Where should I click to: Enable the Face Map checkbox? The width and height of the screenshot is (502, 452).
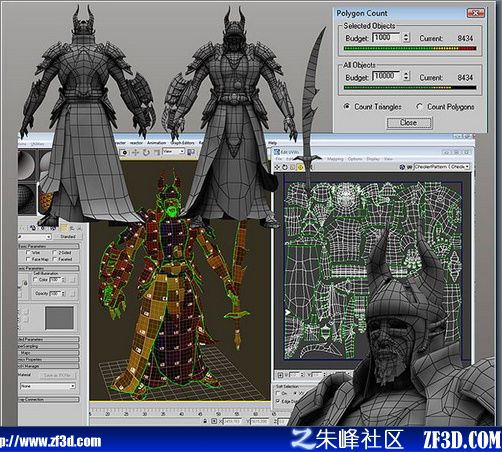point(28,259)
